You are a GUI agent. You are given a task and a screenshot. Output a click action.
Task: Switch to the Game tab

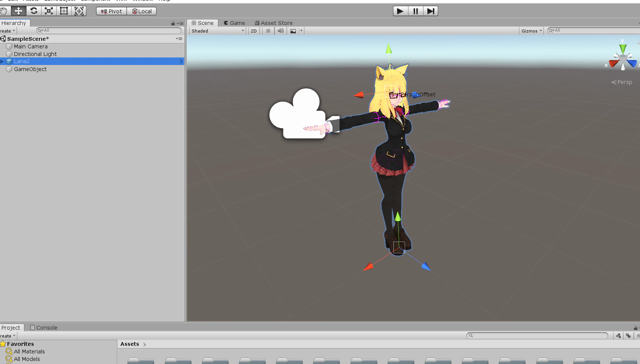pos(234,23)
